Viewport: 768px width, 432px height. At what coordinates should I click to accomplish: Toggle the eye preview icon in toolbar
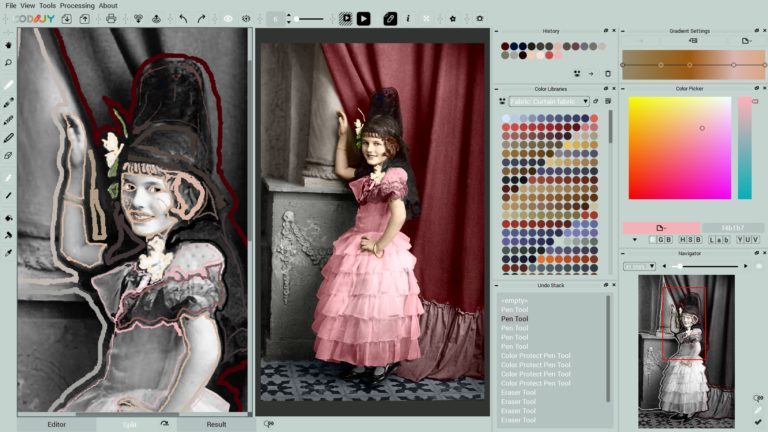pos(228,18)
